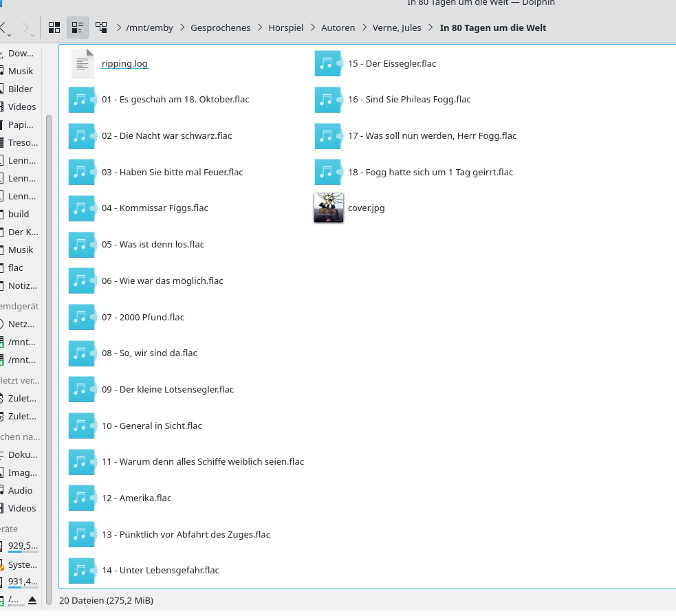Open forward history dropdown arrow

(33, 34)
